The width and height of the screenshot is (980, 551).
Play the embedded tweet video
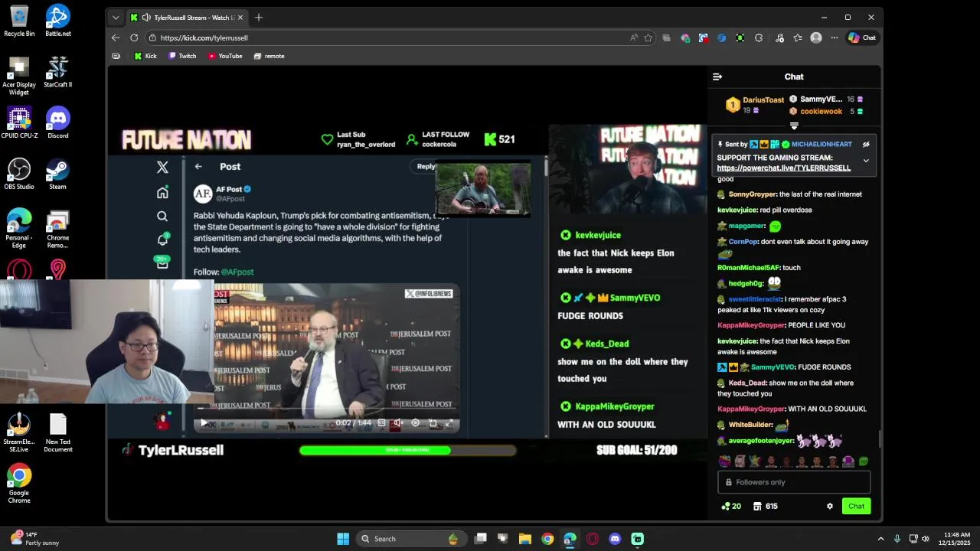(203, 423)
